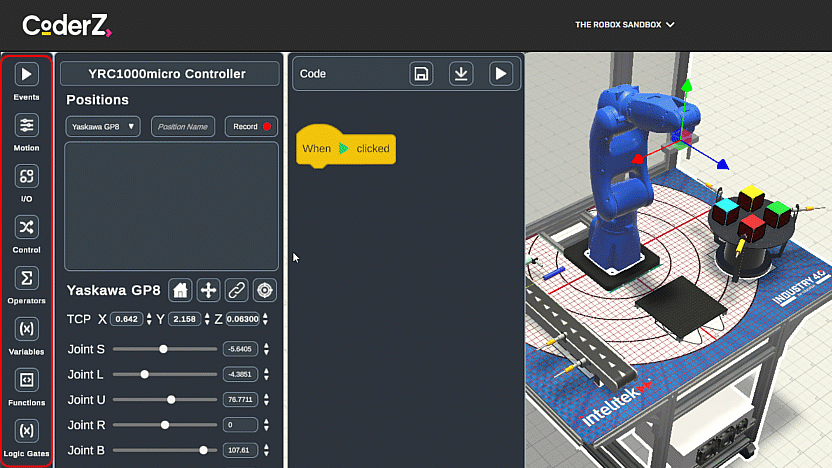Click the target crosshair icon
832x468 pixels.
click(264, 290)
